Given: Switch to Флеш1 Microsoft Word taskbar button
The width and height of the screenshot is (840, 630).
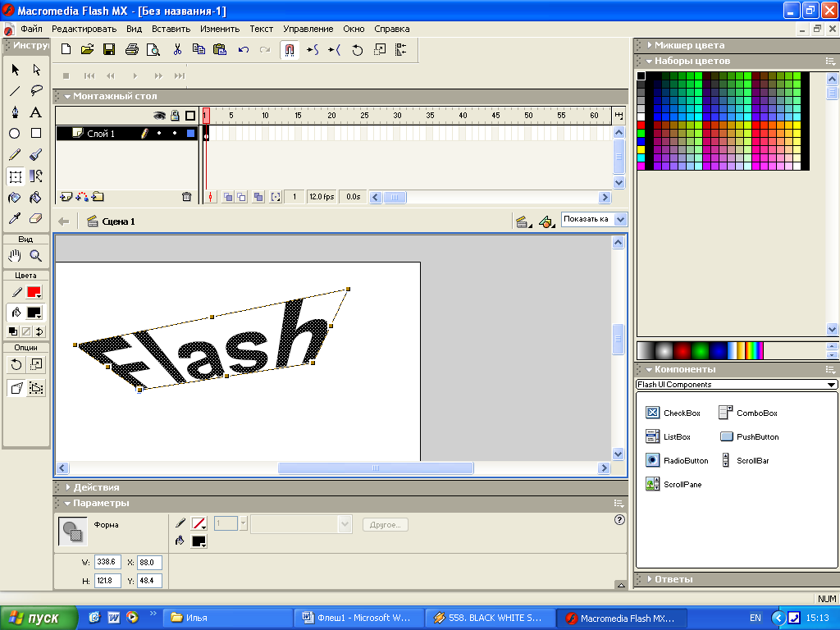Looking at the screenshot, I should coord(358,619).
